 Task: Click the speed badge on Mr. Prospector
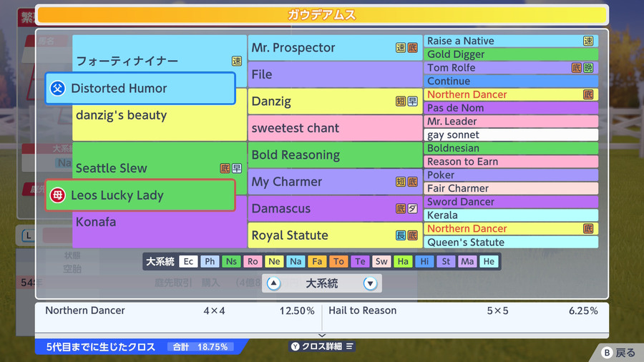coord(401,48)
